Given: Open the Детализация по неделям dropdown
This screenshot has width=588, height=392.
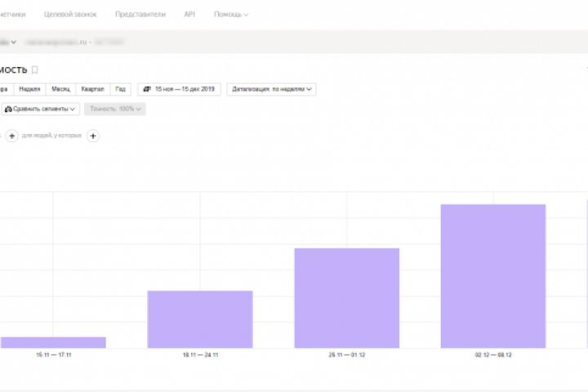Looking at the screenshot, I should [271, 89].
